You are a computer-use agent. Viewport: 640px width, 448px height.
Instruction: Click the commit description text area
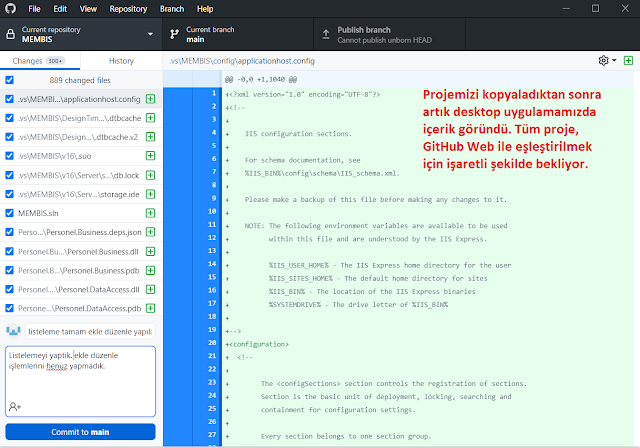pos(80,381)
